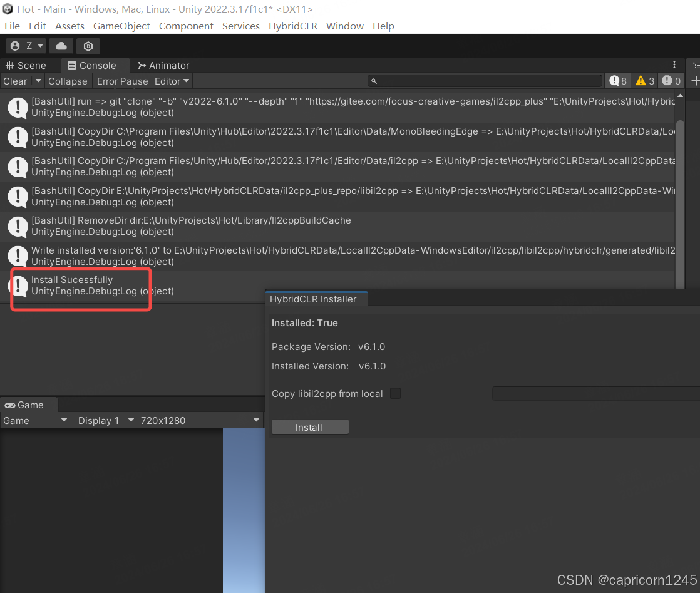Image resolution: width=700 pixels, height=593 pixels.
Task: Expand the Clear options dropdown arrow
Action: click(x=38, y=81)
